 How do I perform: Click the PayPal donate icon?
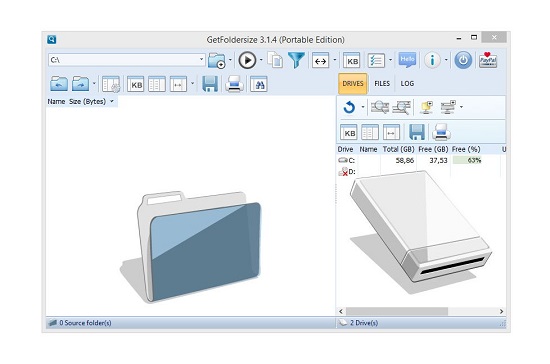488,60
